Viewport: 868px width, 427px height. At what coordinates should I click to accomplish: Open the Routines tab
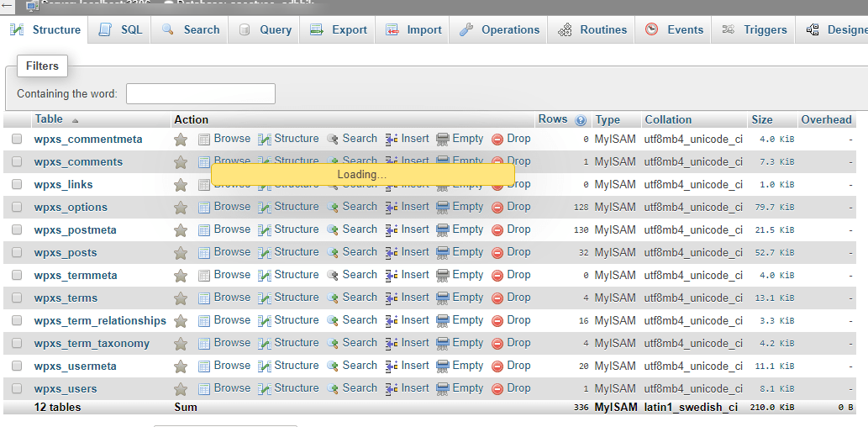592,30
